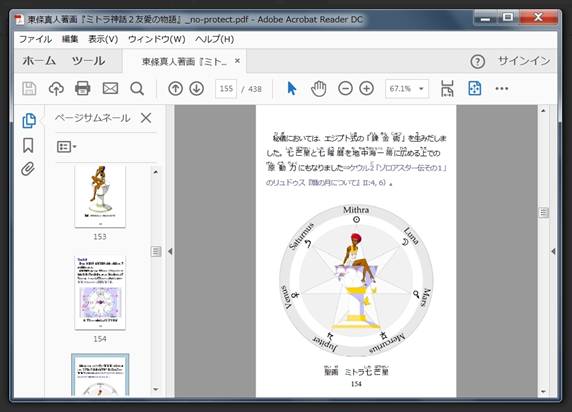Go to next page arrow
The width and height of the screenshot is (572, 412).
pos(197,89)
